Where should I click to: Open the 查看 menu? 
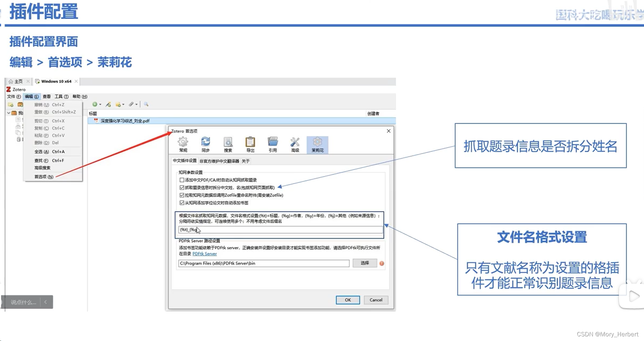pyautogui.click(x=47, y=96)
